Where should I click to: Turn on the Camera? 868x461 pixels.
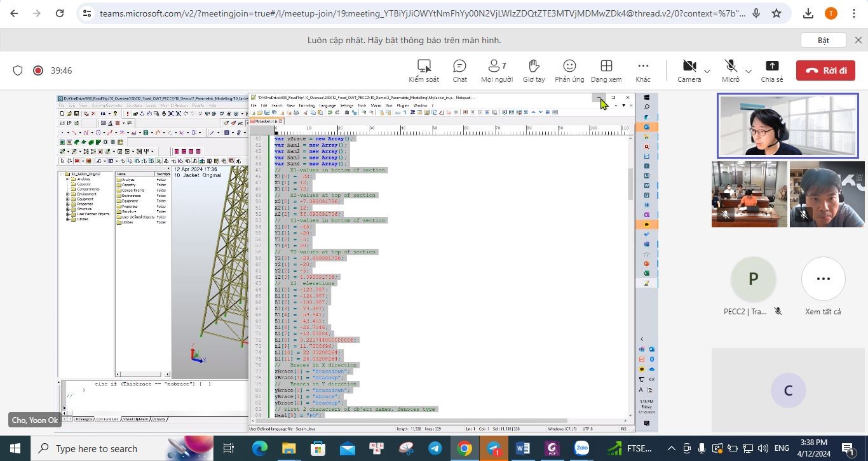coord(689,70)
